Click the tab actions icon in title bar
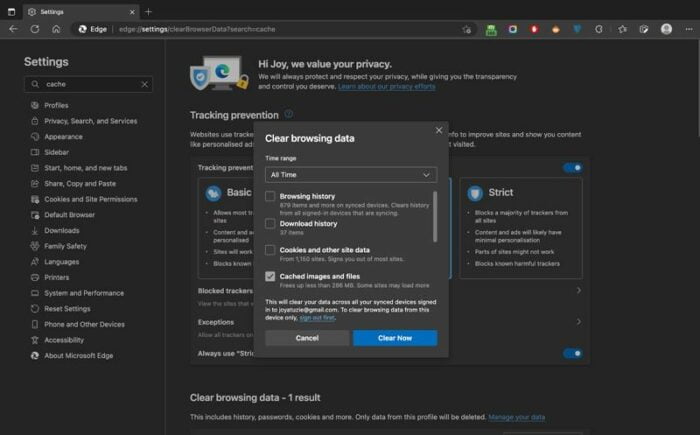Image resolution: width=700 pixels, height=435 pixels. (x=12, y=12)
